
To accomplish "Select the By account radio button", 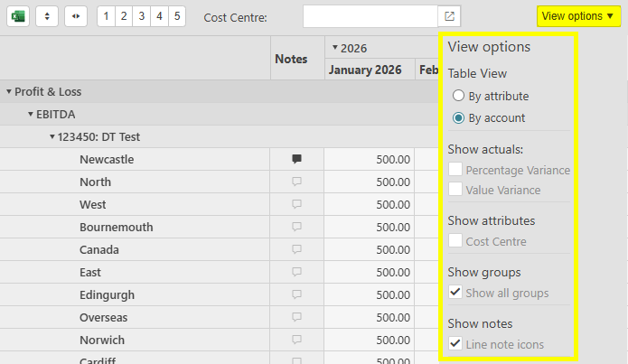I will click(459, 117).
